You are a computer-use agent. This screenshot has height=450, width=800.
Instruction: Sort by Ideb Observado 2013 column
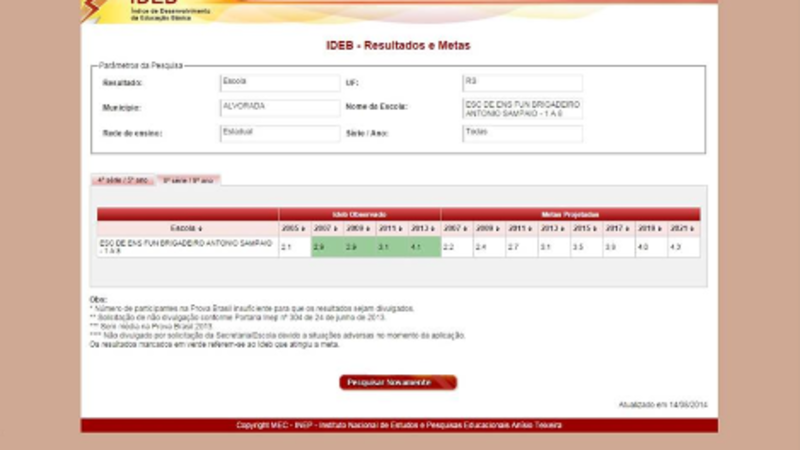click(424, 228)
